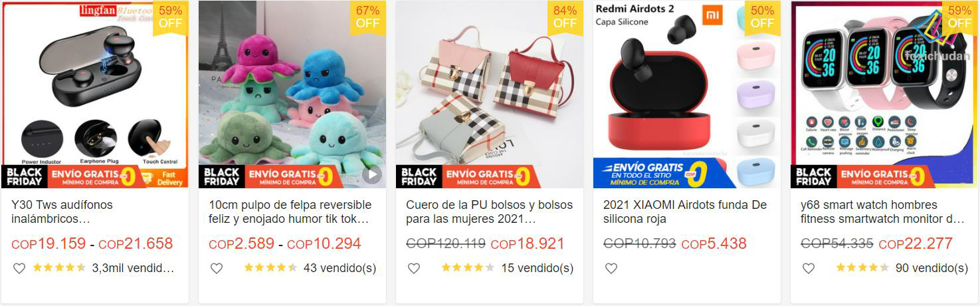Play the video on octopus plush image
980x306 pixels.
[x=372, y=176]
